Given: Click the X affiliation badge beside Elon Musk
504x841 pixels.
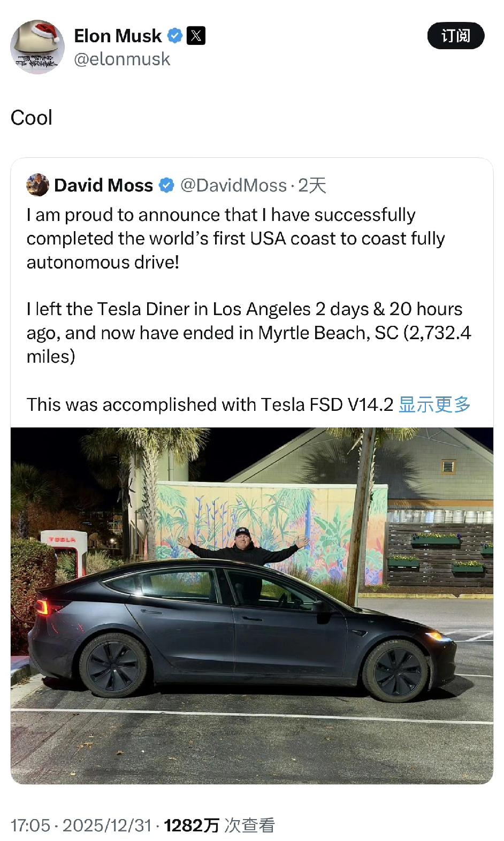Looking at the screenshot, I should click(196, 36).
